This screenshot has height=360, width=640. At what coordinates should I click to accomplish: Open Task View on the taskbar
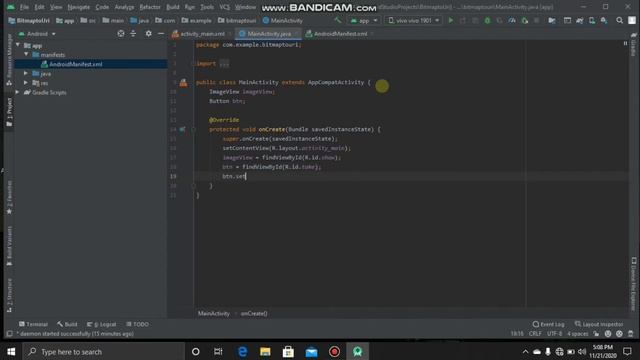(218, 351)
